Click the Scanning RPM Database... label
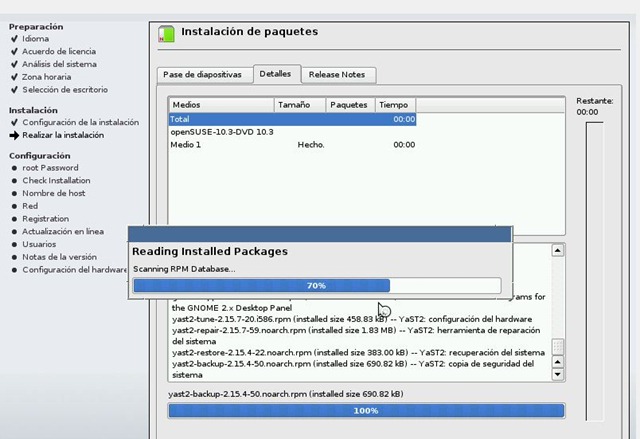This screenshot has height=439, width=640. tap(184, 269)
